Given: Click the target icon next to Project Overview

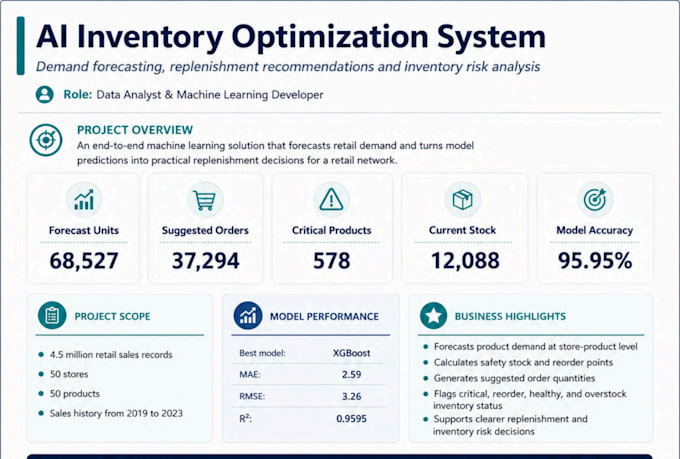Looking at the screenshot, I should pyautogui.click(x=46, y=140).
